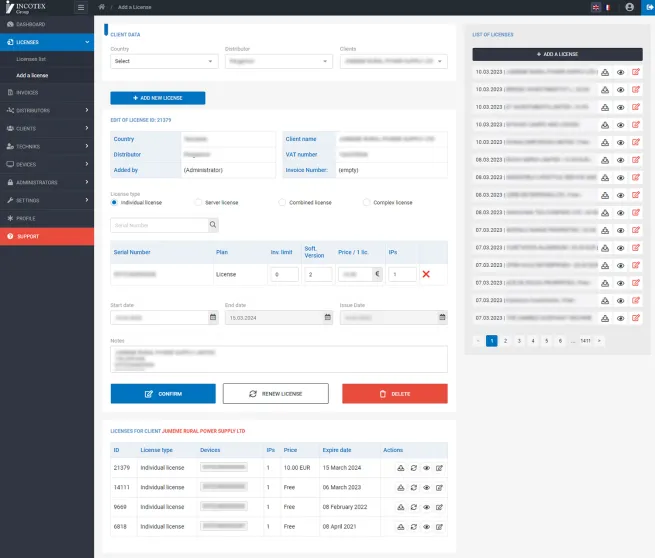Screen dimensions: 655x558
Task: Open the End date calendar icon
Action: pos(328,317)
